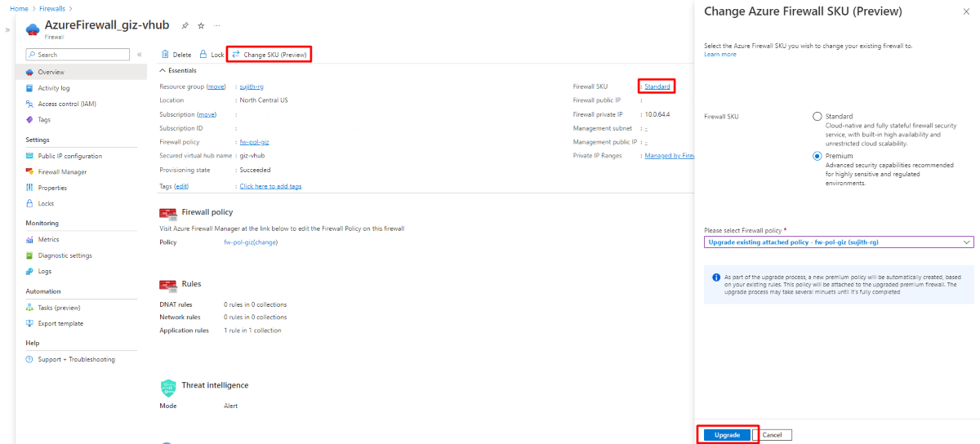Click the 'Succeeded' provisioning state value
Screen dimensions: 980x444
coord(255,170)
